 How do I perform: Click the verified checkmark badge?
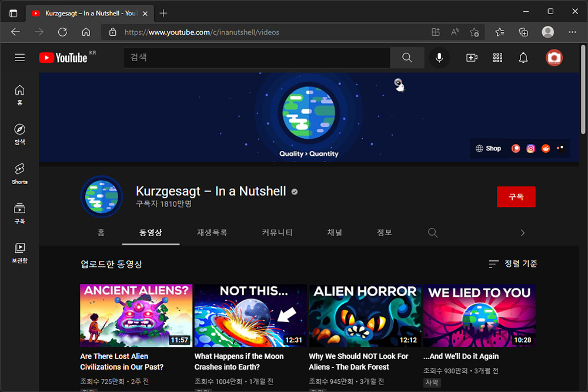pyautogui.click(x=295, y=192)
